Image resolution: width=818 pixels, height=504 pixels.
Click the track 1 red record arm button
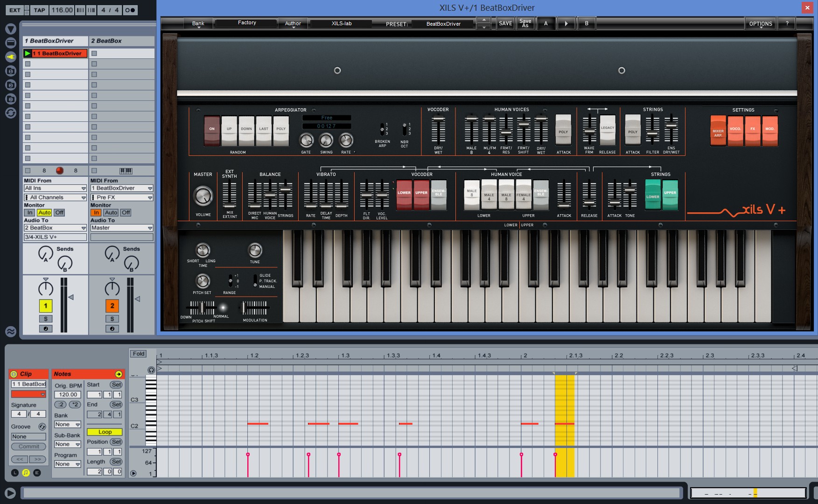(x=59, y=170)
